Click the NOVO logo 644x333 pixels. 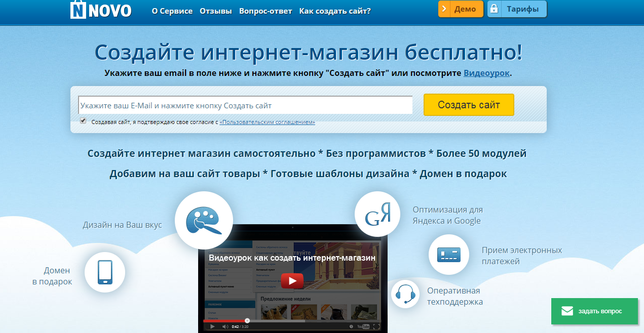tap(100, 9)
